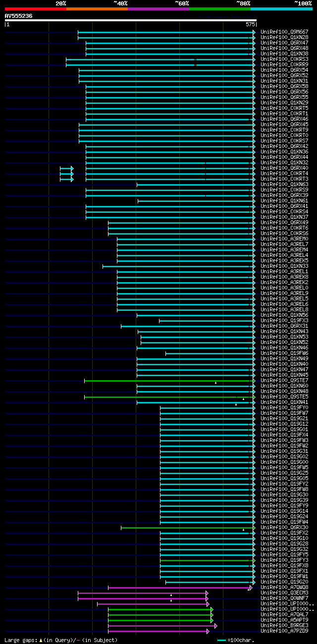
Task: Pick the UniRef100_A3REL8 entry
Action: 284,310
